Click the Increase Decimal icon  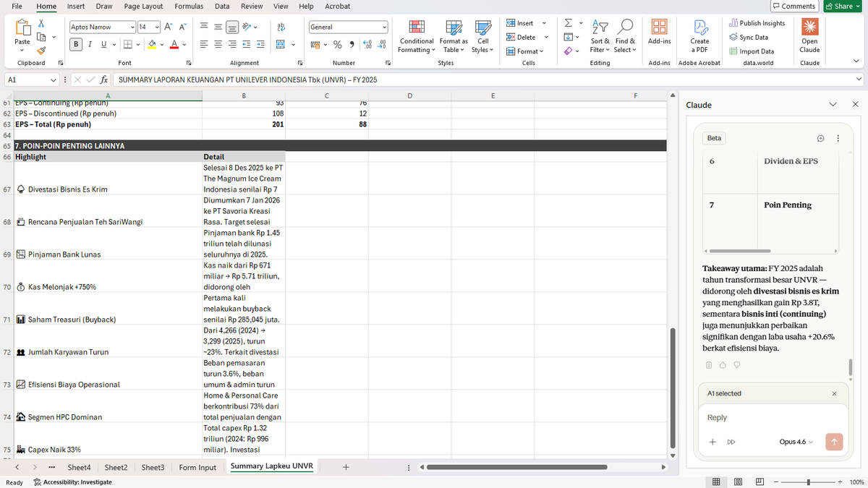click(367, 44)
